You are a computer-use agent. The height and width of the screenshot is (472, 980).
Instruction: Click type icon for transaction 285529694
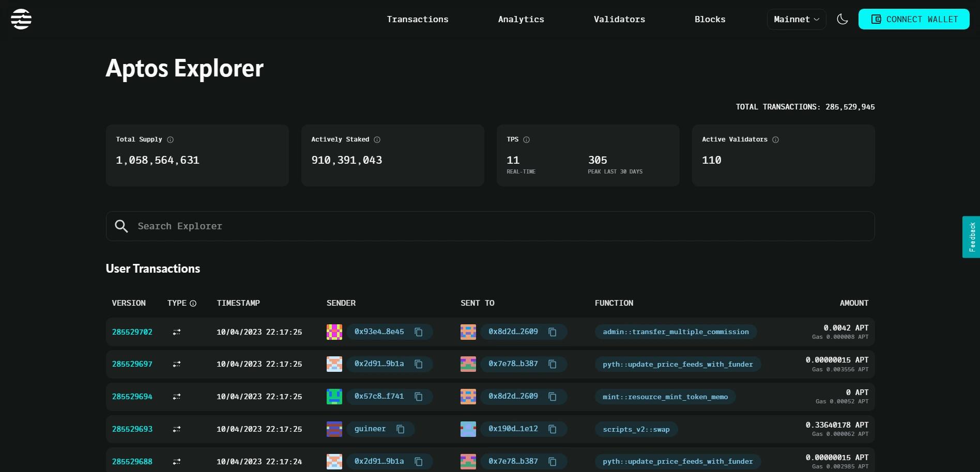177,397
